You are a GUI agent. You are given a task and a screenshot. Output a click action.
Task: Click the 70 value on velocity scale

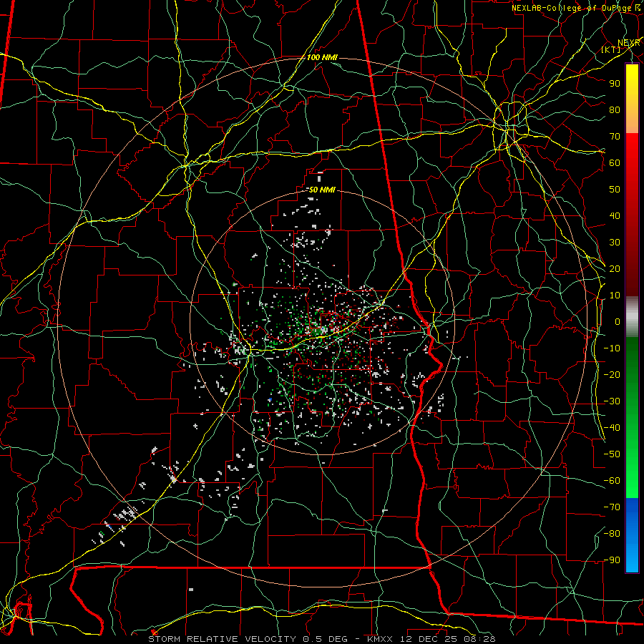tap(615, 137)
